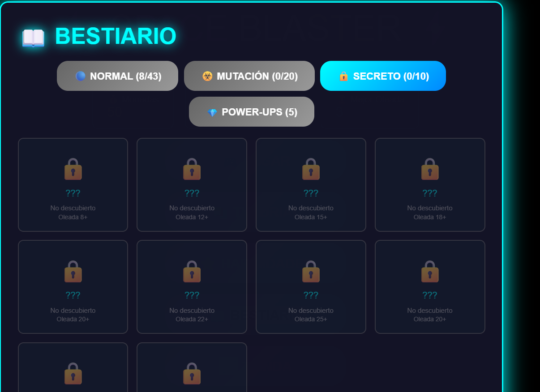Click the ??? name in Oleada 25+ card

pyautogui.click(x=311, y=295)
